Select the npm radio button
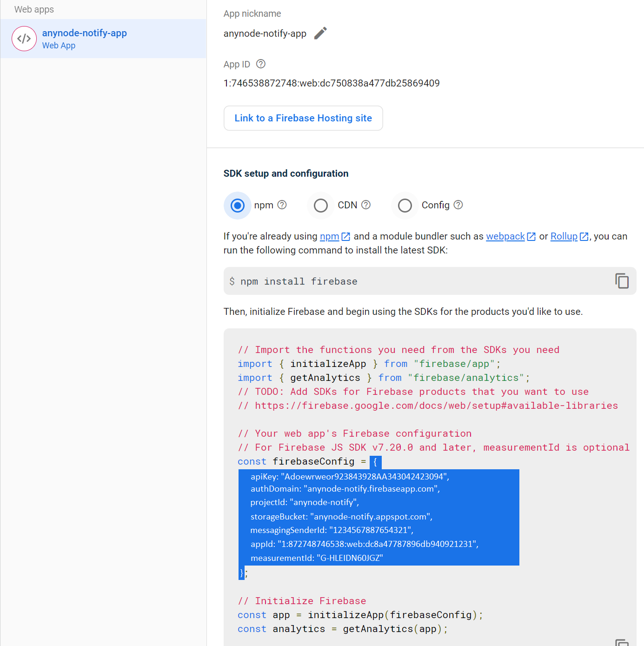Viewport: 644px width, 646px height. 238,206
